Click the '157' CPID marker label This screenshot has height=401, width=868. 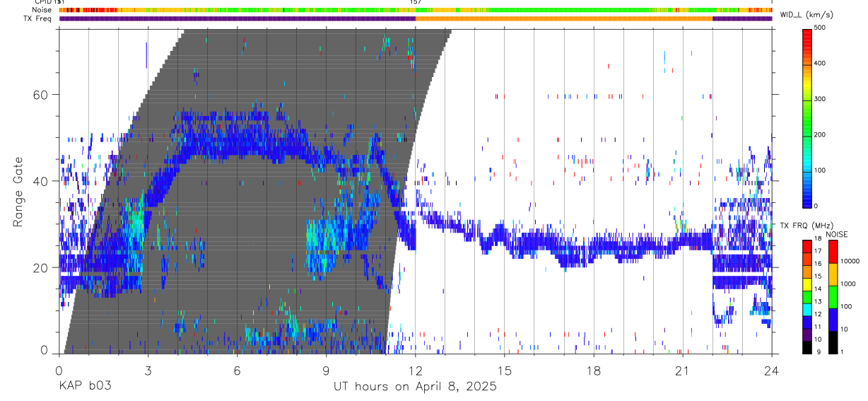pos(416,2)
